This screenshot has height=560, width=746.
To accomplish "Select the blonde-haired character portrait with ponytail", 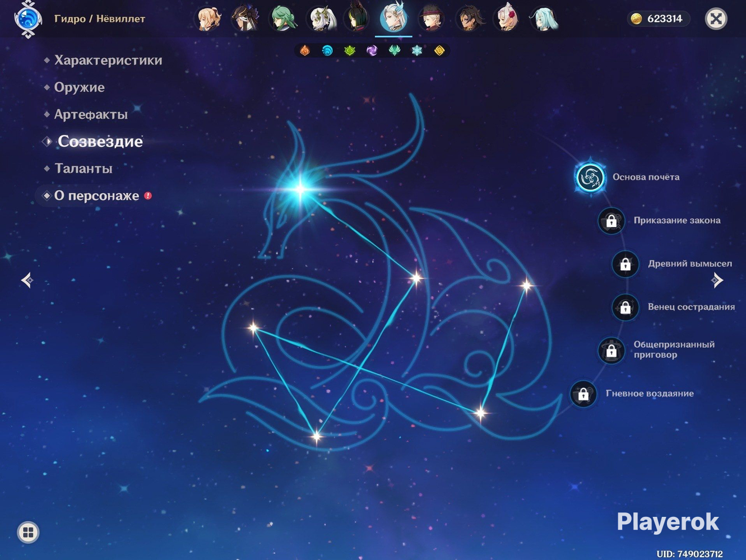I will pyautogui.click(x=209, y=18).
